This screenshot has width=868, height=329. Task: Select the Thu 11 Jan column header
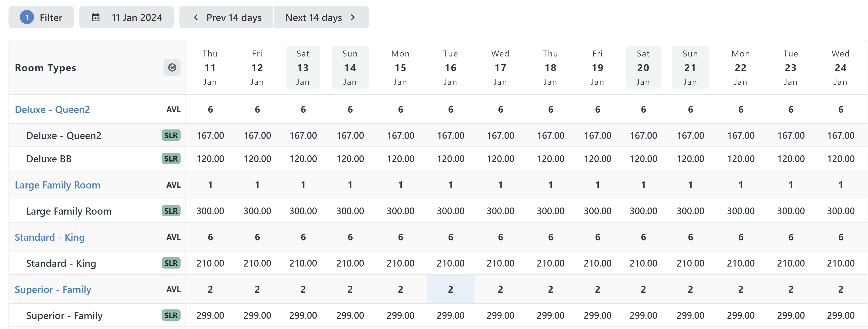click(210, 68)
